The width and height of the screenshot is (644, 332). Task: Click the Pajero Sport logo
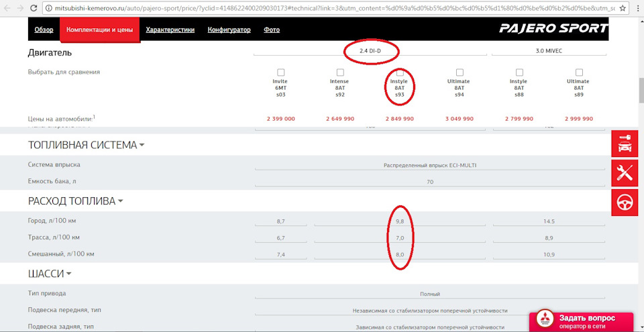[553, 29]
